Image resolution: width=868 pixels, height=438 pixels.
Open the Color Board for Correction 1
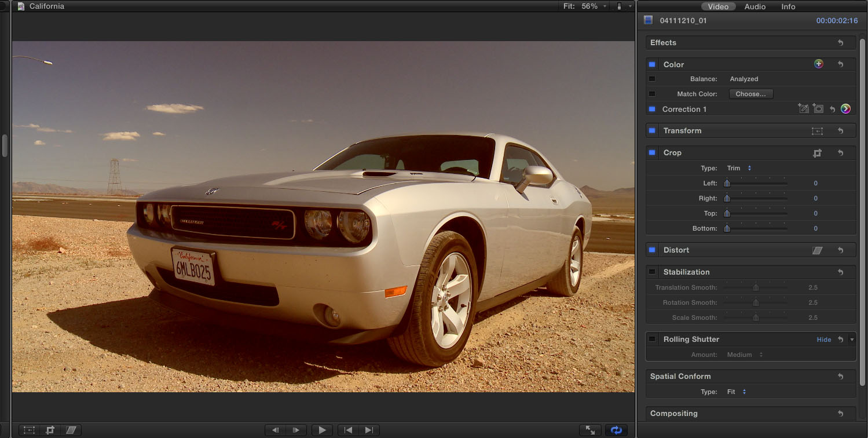pos(845,109)
